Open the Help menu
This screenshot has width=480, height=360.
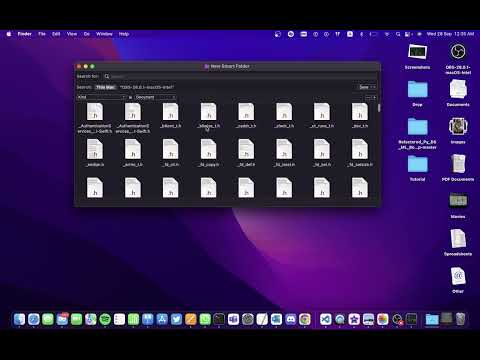(x=124, y=34)
